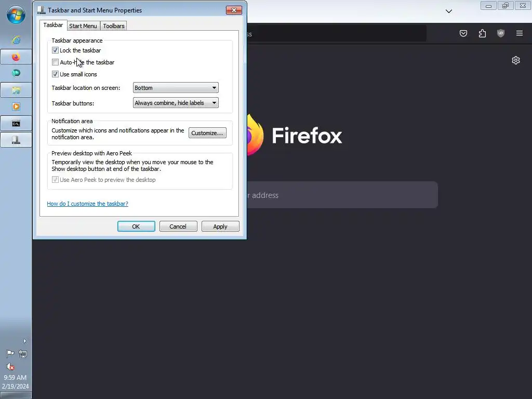Enable Auto-hide the taskbar checkbox
Screen dimensions: 532x399
pos(55,62)
